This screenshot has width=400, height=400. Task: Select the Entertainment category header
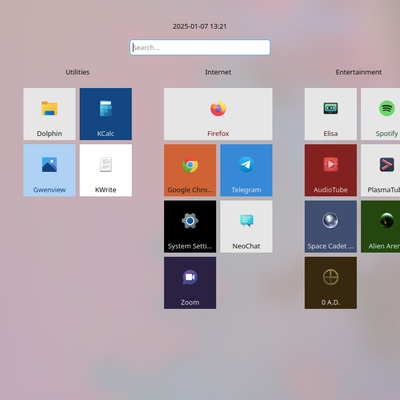(x=359, y=72)
